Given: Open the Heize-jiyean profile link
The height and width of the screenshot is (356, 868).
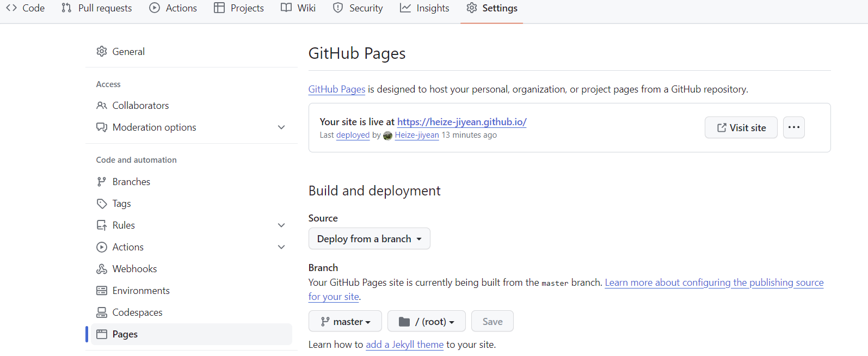Looking at the screenshot, I should 417,135.
